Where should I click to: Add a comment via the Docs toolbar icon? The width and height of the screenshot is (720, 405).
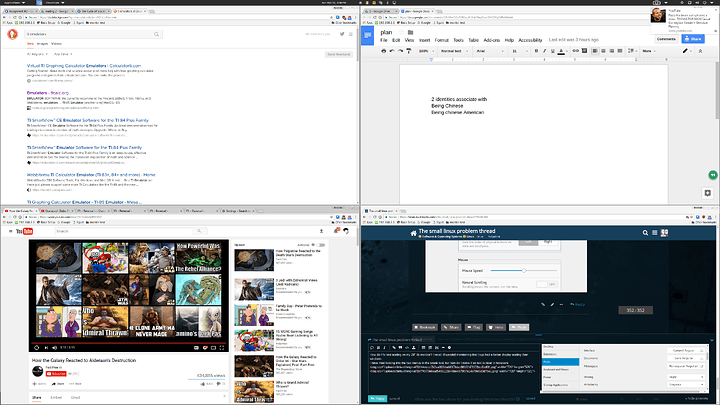pyautogui.click(x=584, y=51)
